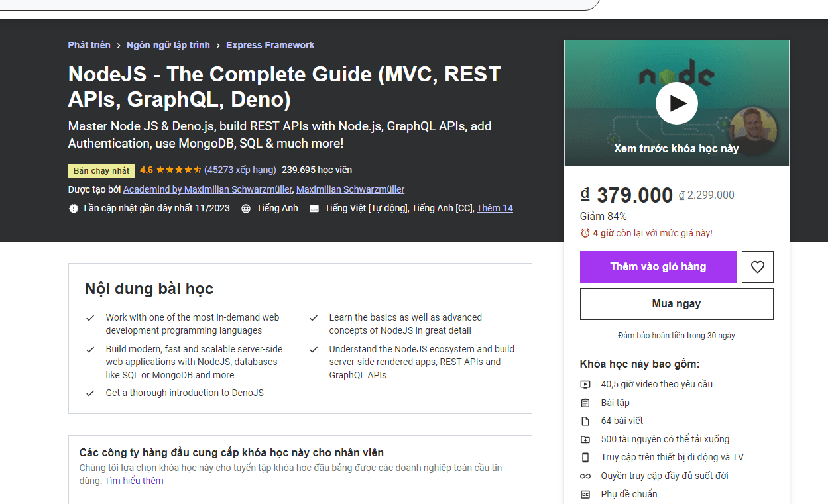Click the 'Mua ngay' button

[676, 304]
